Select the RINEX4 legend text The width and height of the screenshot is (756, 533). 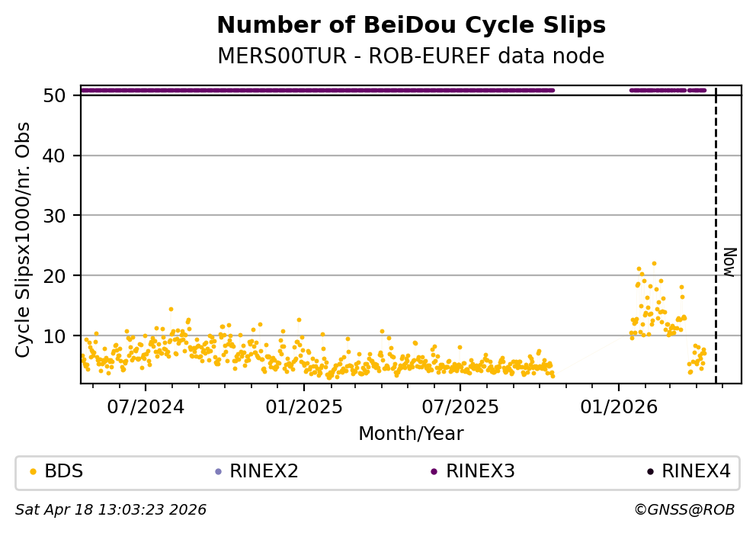click(x=696, y=472)
